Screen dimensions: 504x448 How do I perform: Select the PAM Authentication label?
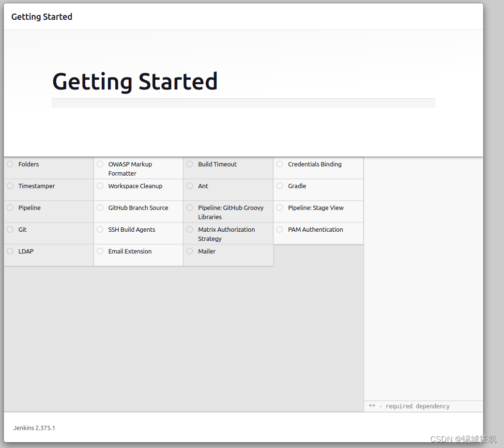pos(316,230)
